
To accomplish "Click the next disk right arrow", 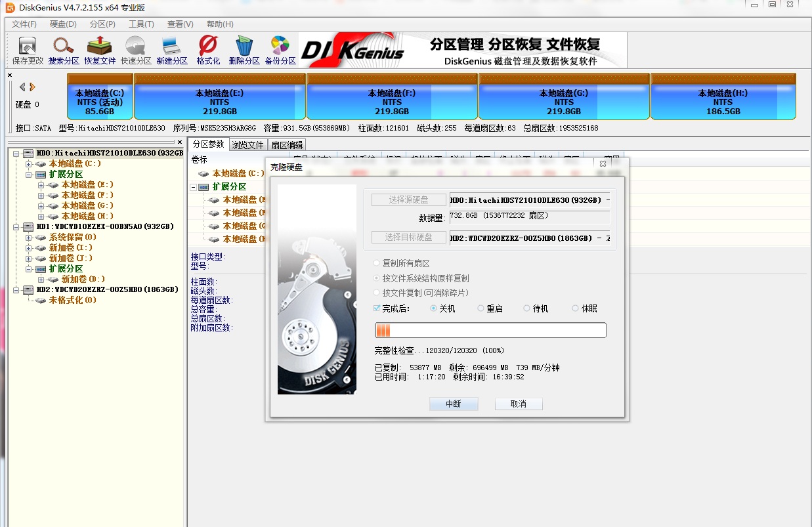I will [32, 87].
